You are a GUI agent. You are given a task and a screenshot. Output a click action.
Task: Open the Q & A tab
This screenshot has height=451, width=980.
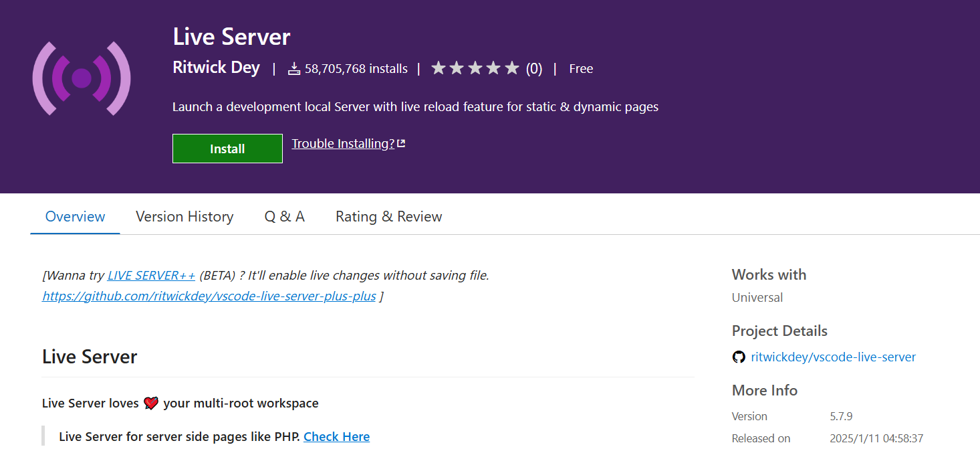285,217
